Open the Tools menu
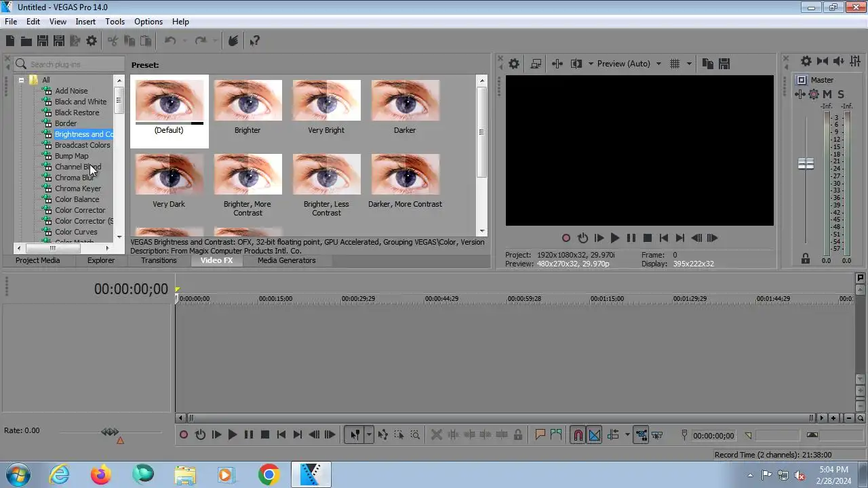 115,22
